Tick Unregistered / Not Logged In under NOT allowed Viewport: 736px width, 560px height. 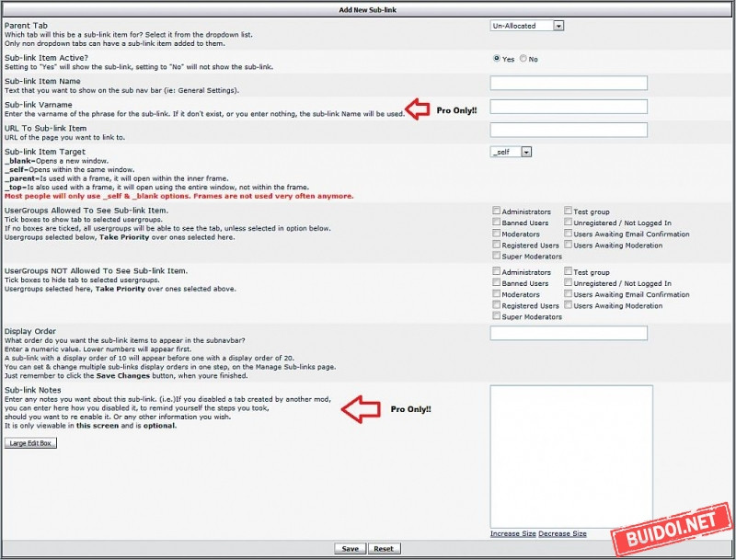[x=568, y=284]
